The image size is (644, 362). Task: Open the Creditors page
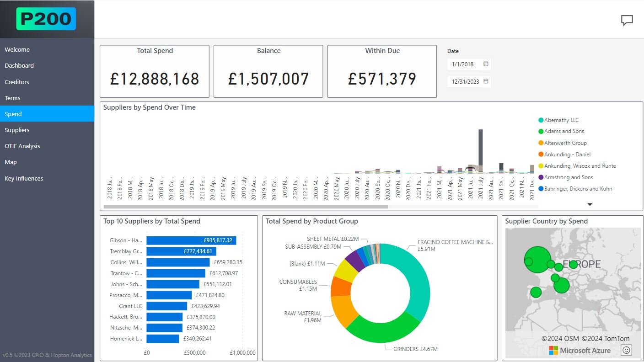click(16, 82)
